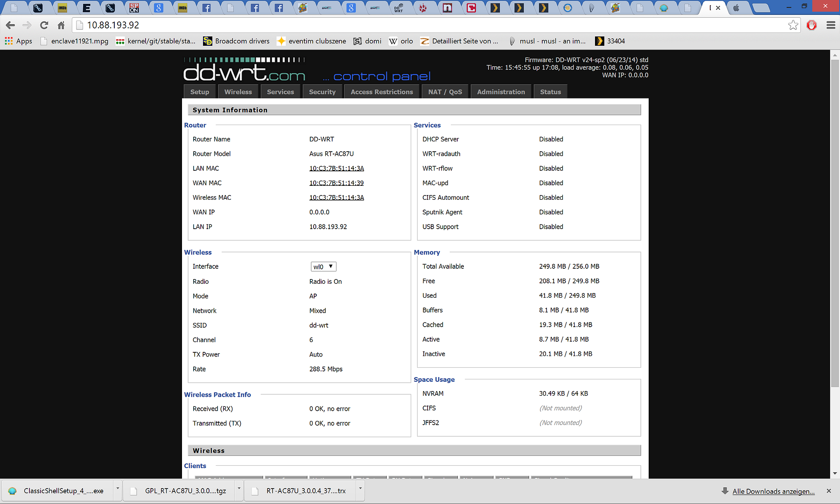Image resolution: width=840 pixels, height=504 pixels.
Task: Switch to the Wireless tab
Action: [238, 92]
